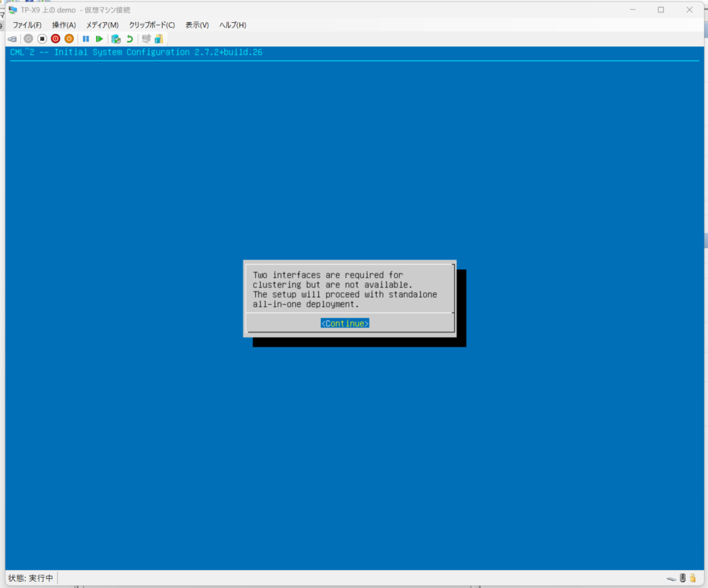Image resolution: width=708 pixels, height=588 pixels.
Task: Open the ヘルプ(H) menu
Action: point(232,26)
